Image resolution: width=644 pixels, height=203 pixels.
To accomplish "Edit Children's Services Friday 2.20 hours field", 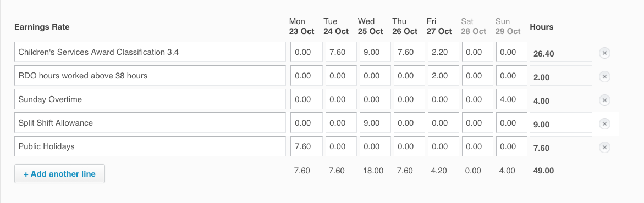I will click(443, 52).
